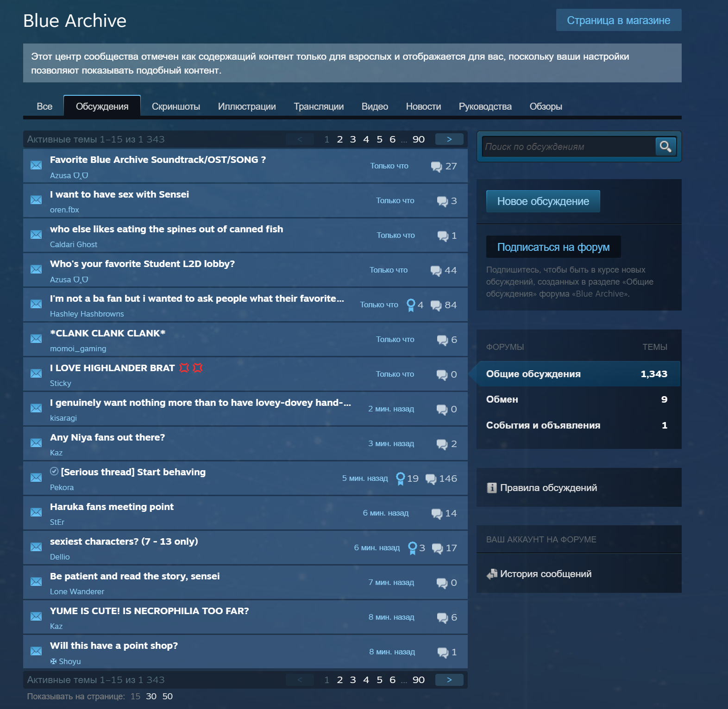Click the award ribbon icon on 'Start behaving' thread
Viewport: 728px width, 709px height.
(401, 479)
